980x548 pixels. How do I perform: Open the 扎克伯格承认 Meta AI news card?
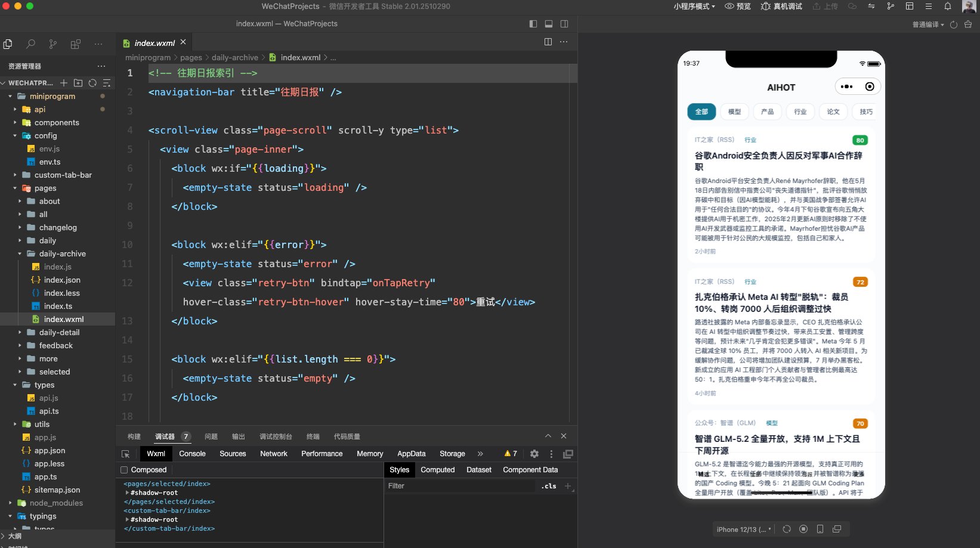tap(781, 336)
